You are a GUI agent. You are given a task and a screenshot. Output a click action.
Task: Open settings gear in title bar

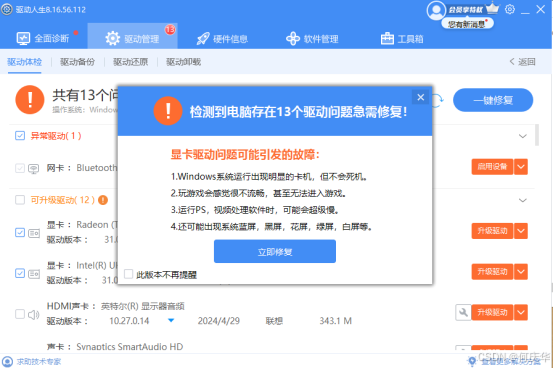point(509,9)
